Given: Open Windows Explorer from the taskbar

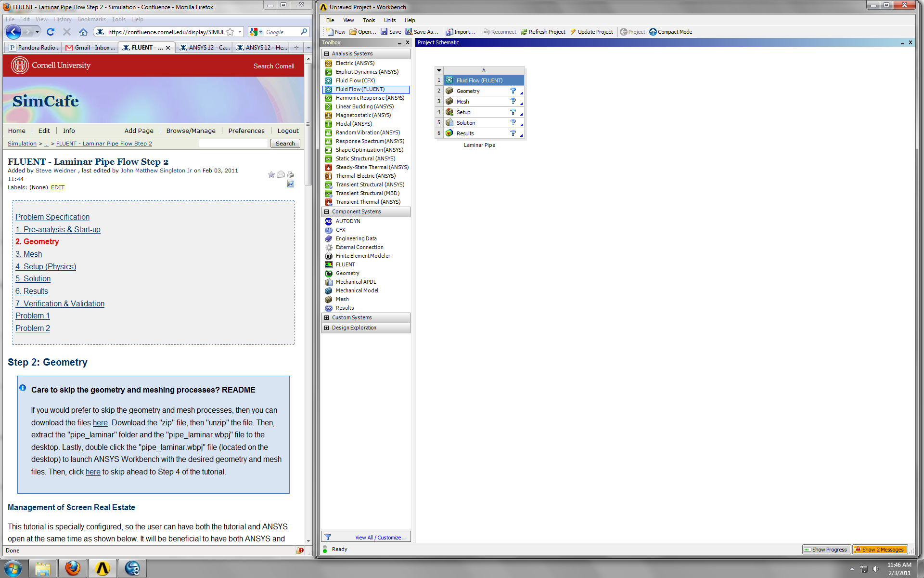Looking at the screenshot, I should point(43,568).
